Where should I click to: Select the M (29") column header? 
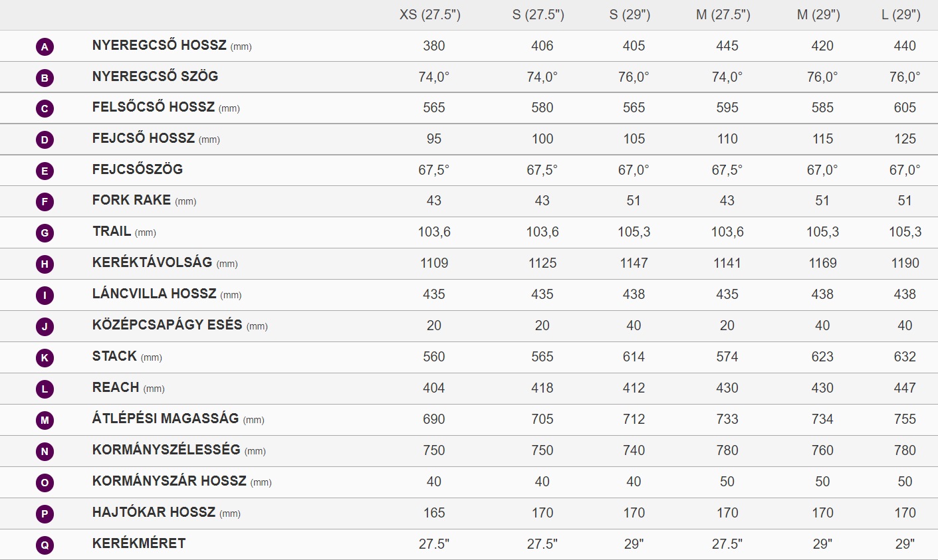(x=818, y=15)
